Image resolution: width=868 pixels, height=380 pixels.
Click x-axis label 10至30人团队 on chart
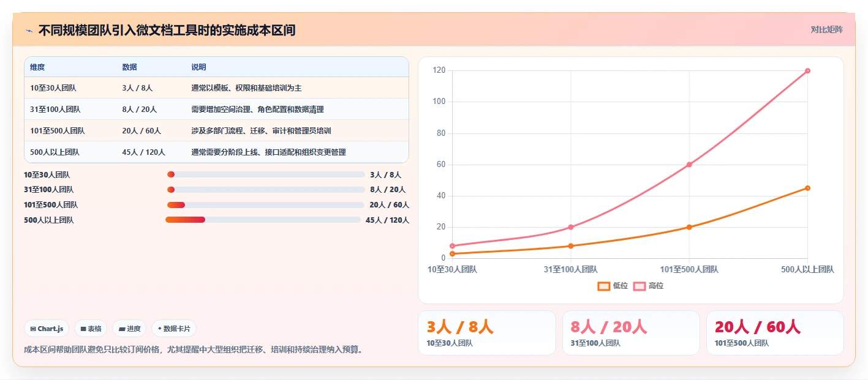coord(452,269)
